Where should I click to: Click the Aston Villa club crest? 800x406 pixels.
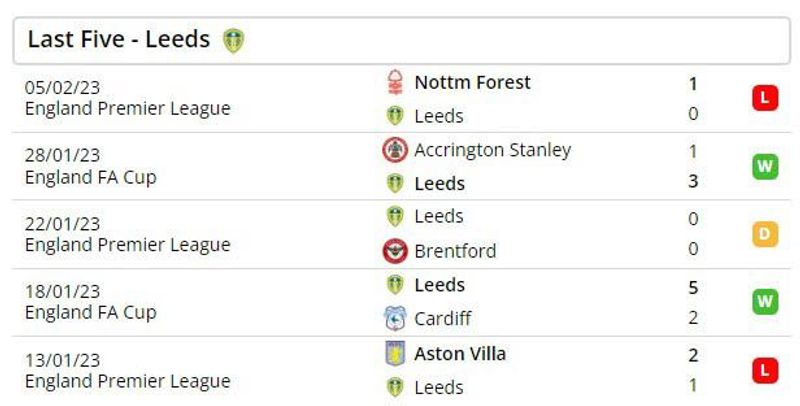click(x=395, y=354)
